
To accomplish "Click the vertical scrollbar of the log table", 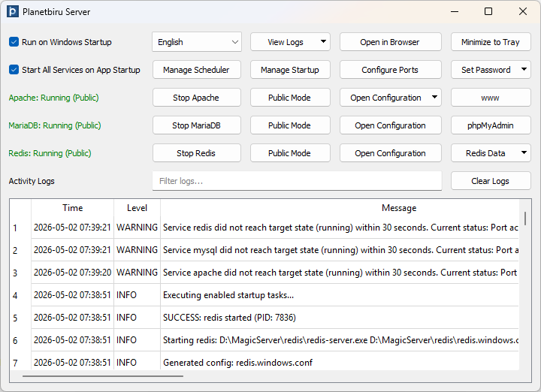I will tap(524, 219).
